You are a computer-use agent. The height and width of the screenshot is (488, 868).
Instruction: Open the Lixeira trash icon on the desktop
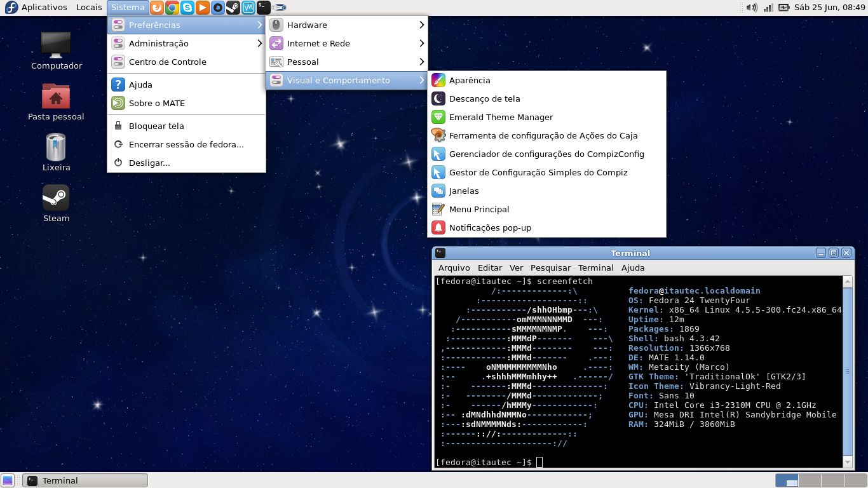pos(56,152)
